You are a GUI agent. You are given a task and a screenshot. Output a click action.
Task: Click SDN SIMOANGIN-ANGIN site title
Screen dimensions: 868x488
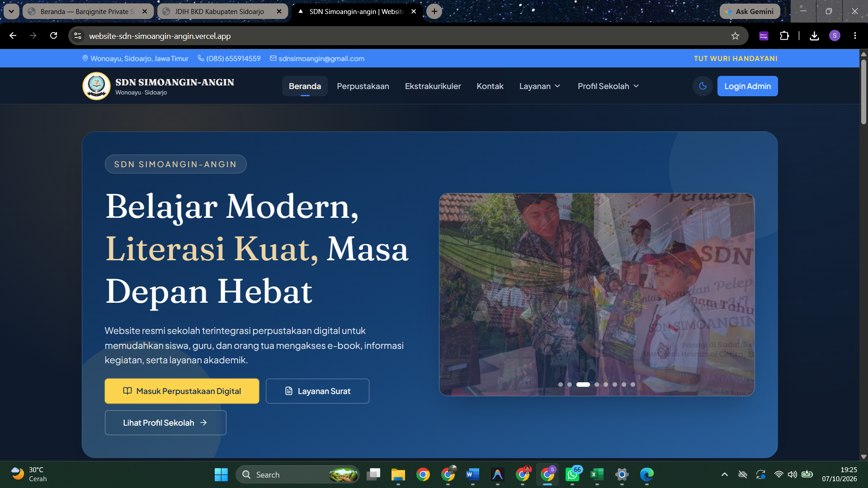175,82
